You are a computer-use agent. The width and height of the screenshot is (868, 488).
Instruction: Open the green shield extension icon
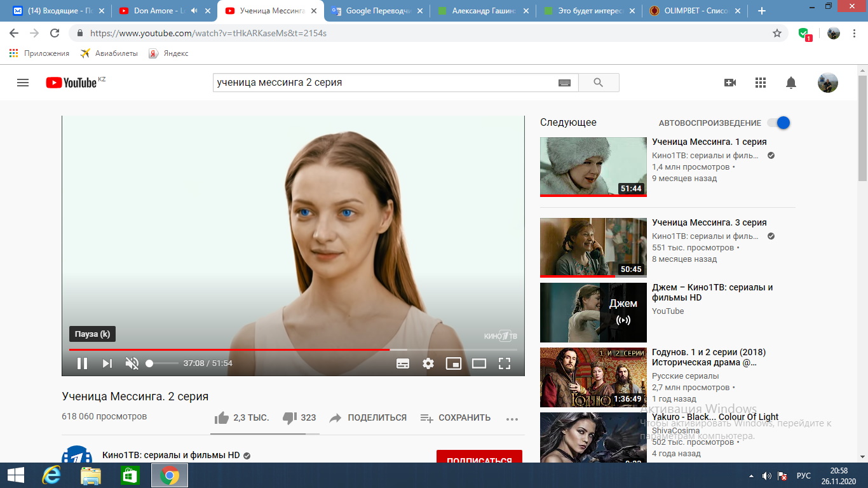[x=804, y=34]
